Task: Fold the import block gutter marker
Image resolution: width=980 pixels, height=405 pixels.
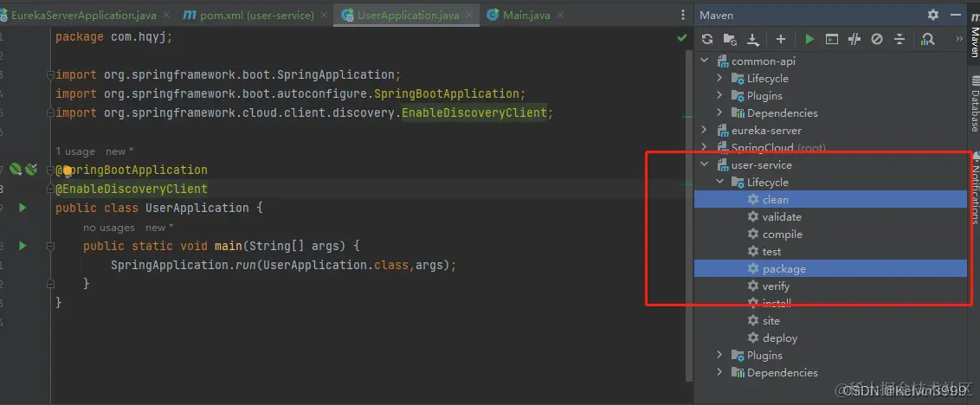Action: coord(50,75)
